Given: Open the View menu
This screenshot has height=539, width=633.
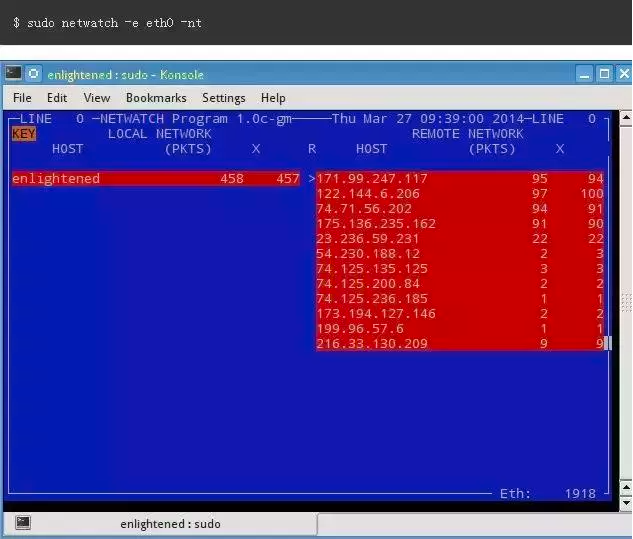Looking at the screenshot, I should (97, 98).
